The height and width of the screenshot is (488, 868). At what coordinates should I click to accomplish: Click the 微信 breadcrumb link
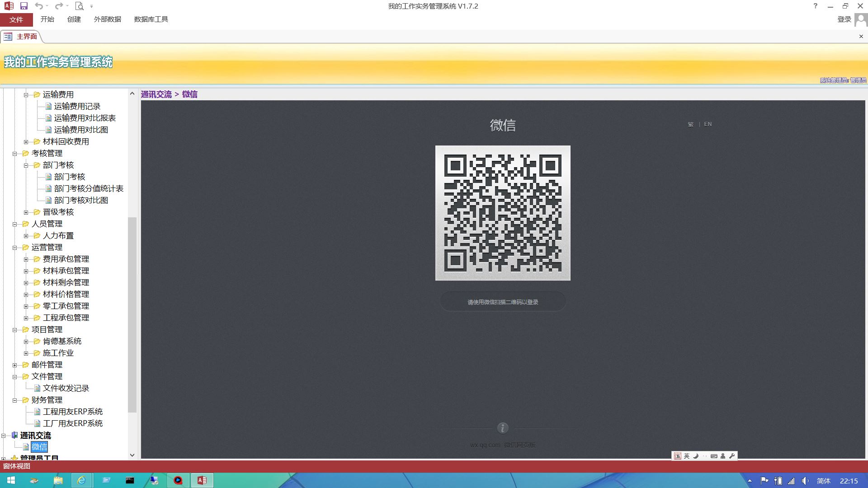[190, 94]
